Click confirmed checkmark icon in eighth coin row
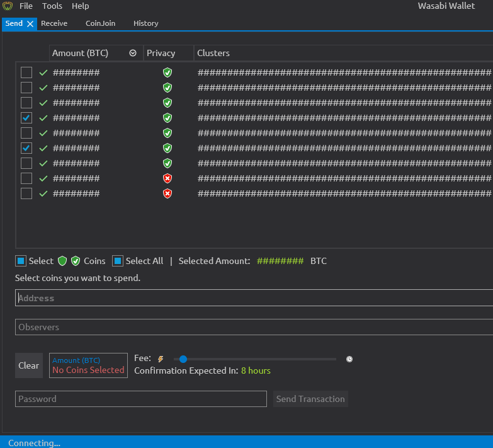Image resolution: width=493 pixels, height=448 pixels. 43,178
